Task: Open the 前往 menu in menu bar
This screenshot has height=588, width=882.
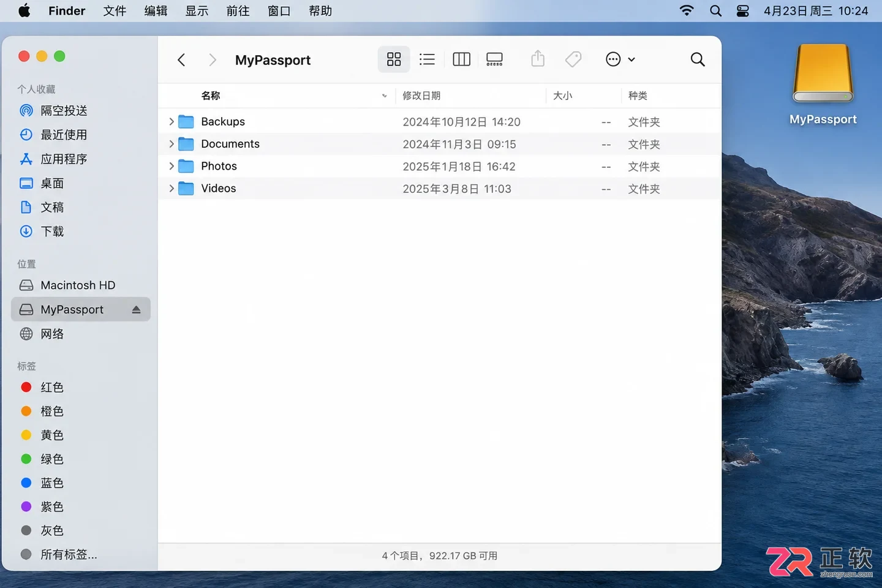Action: pyautogui.click(x=238, y=11)
